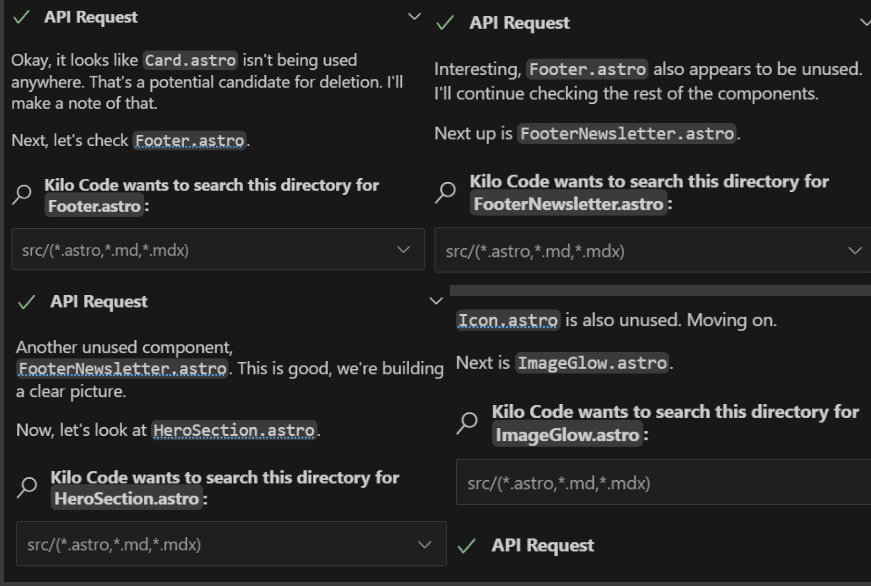
Task: Collapse the API Request above the Footer.astro unused message
Action: [864, 23]
